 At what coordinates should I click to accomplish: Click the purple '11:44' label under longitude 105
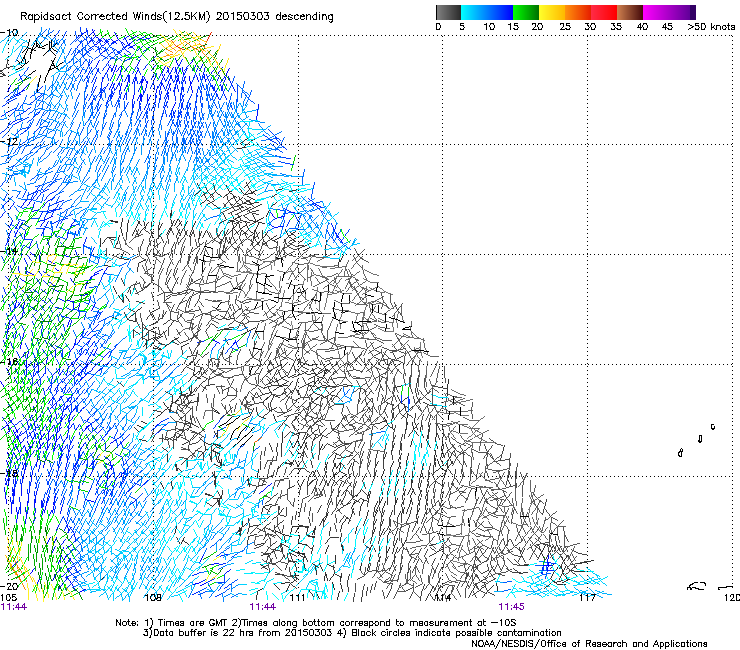point(14,607)
